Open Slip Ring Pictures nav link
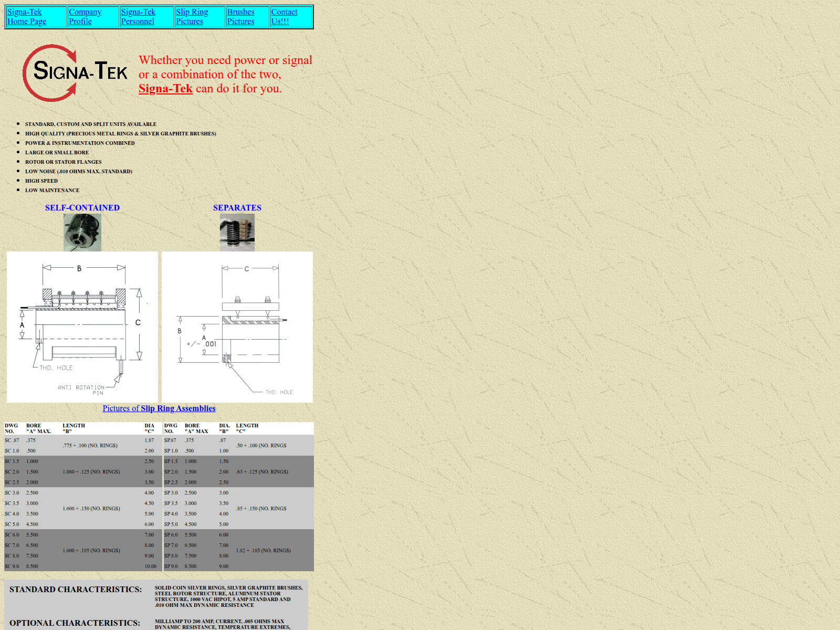Image resolution: width=840 pixels, height=630 pixels. [192, 17]
